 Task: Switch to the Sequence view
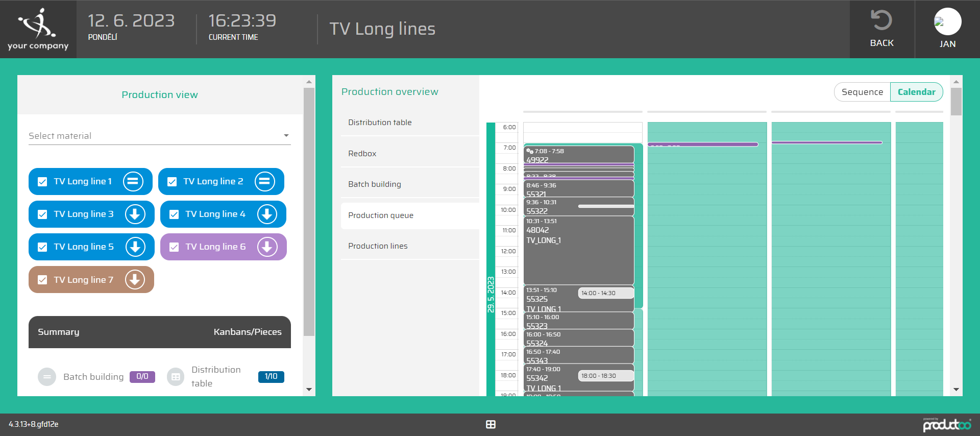tap(862, 92)
